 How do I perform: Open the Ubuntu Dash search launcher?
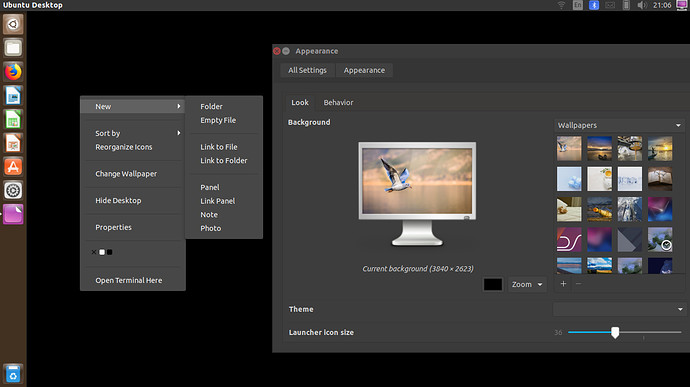coord(13,24)
